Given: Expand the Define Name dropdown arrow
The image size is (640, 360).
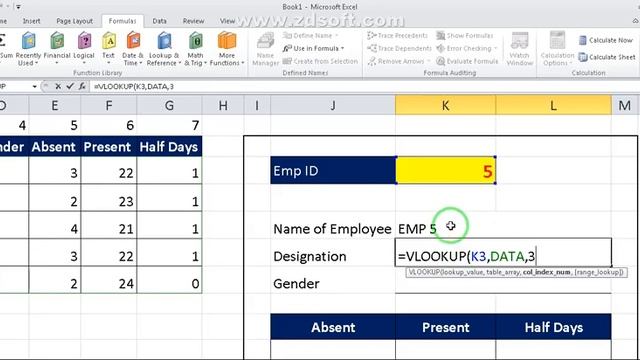Looking at the screenshot, I should [x=336, y=36].
